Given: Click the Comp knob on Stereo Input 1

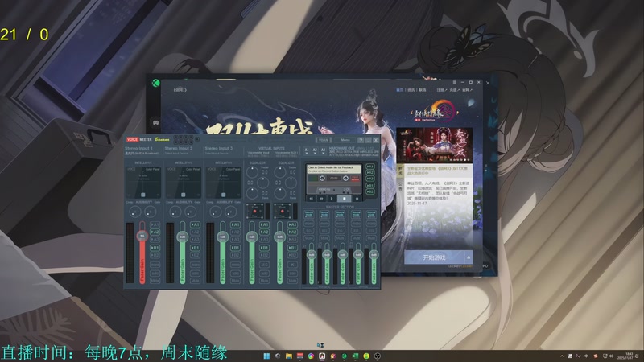Looking at the screenshot, I should 134,212.
